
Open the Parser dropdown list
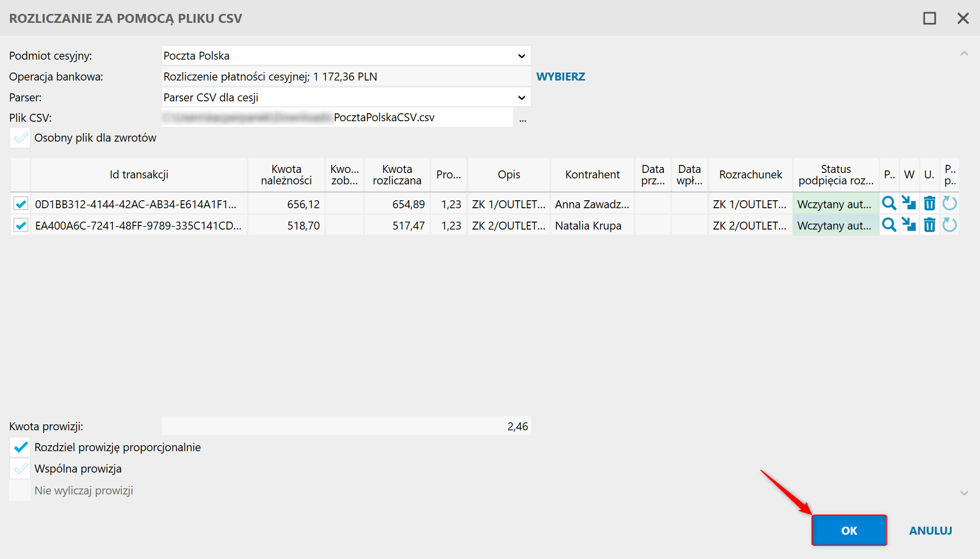[x=521, y=97]
